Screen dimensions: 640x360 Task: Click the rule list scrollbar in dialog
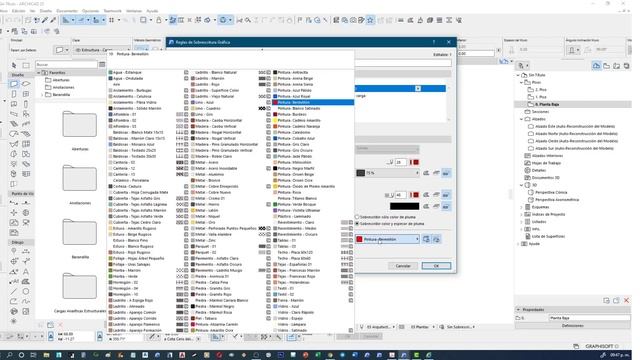click(449, 103)
